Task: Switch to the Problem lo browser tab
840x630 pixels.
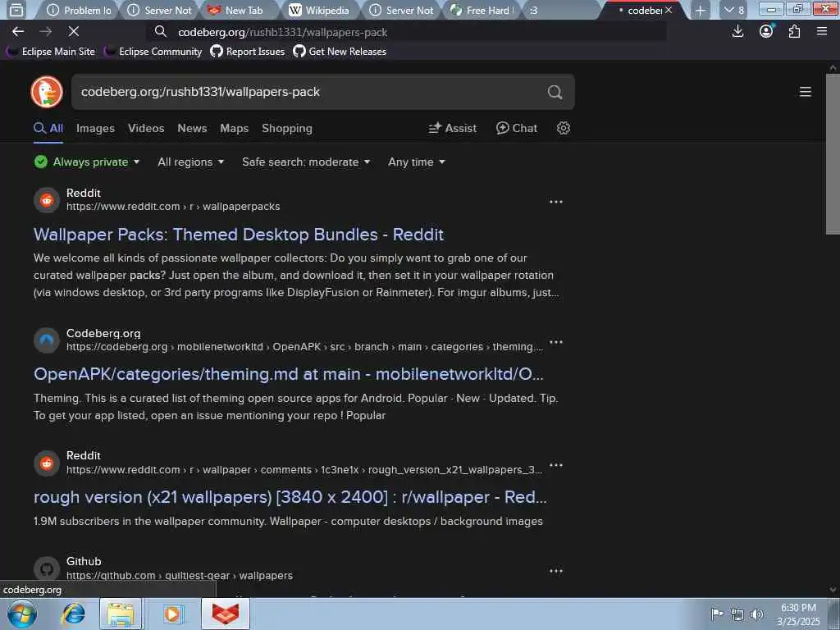Action: click(x=79, y=10)
